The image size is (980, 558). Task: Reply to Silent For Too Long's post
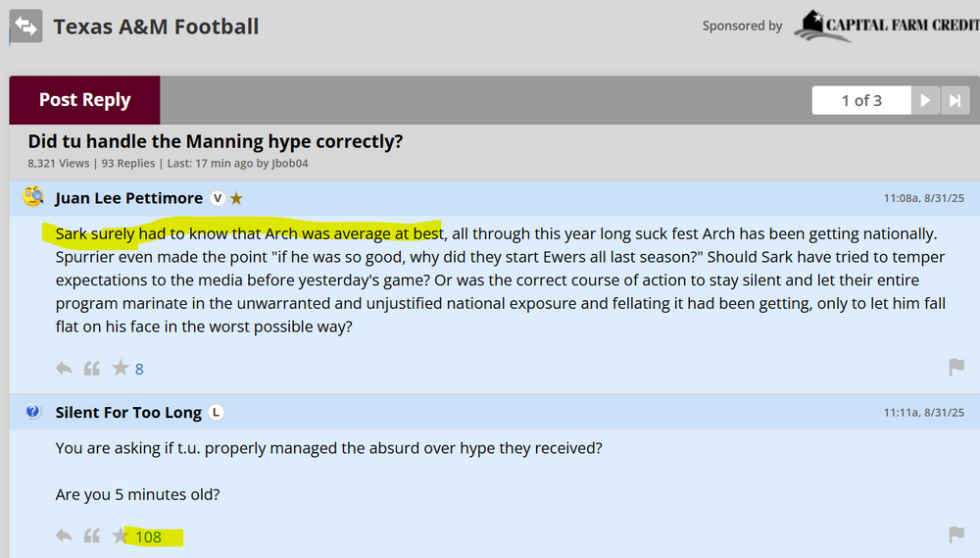(64, 535)
